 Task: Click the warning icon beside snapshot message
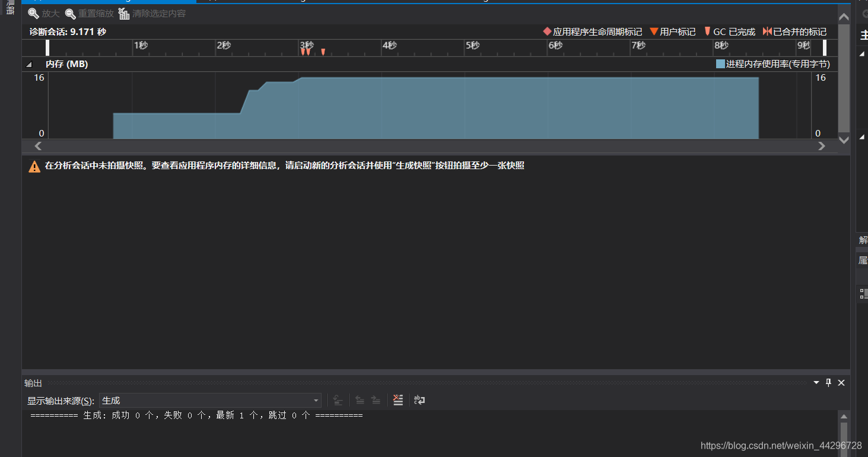coord(34,167)
